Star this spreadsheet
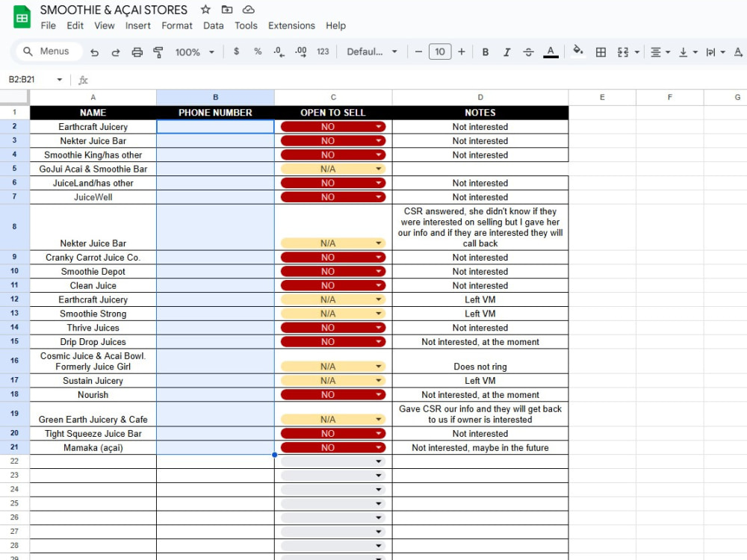 [205, 10]
